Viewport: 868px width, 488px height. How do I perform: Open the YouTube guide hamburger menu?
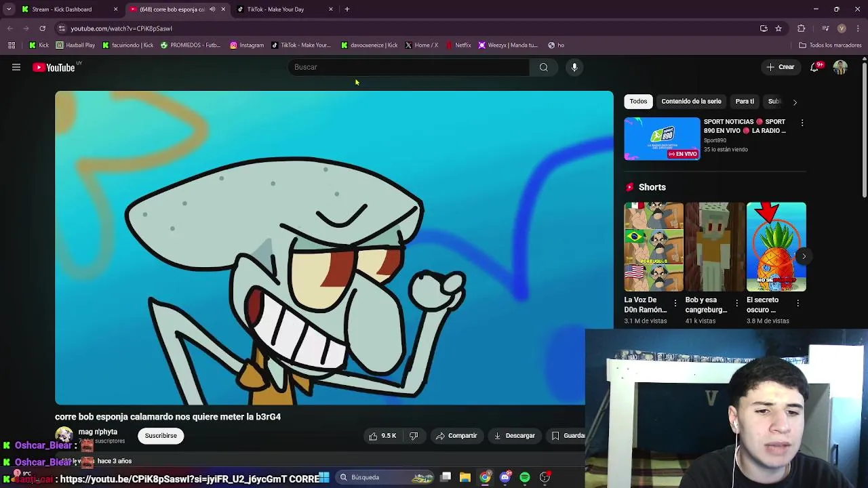(x=16, y=67)
